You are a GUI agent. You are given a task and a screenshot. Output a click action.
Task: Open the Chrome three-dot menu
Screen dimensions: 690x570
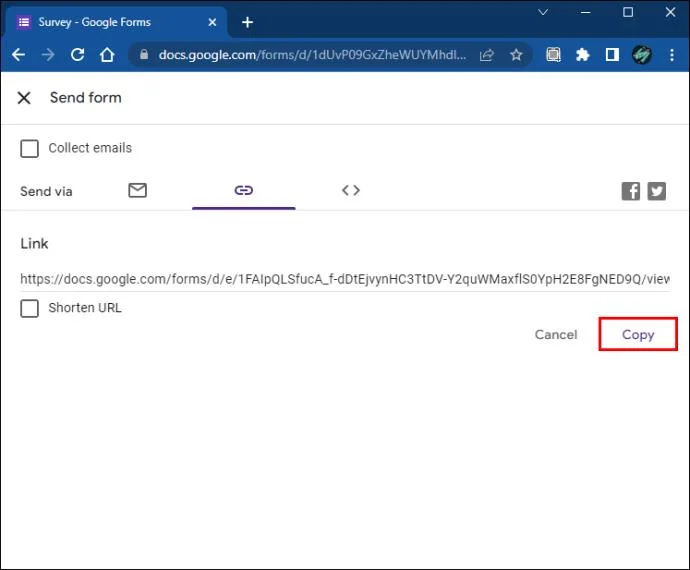coord(672,55)
